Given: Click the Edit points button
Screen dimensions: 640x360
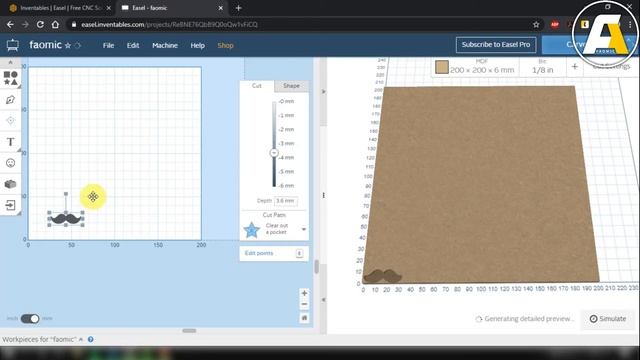Looking at the screenshot, I should (x=274, y=253).
